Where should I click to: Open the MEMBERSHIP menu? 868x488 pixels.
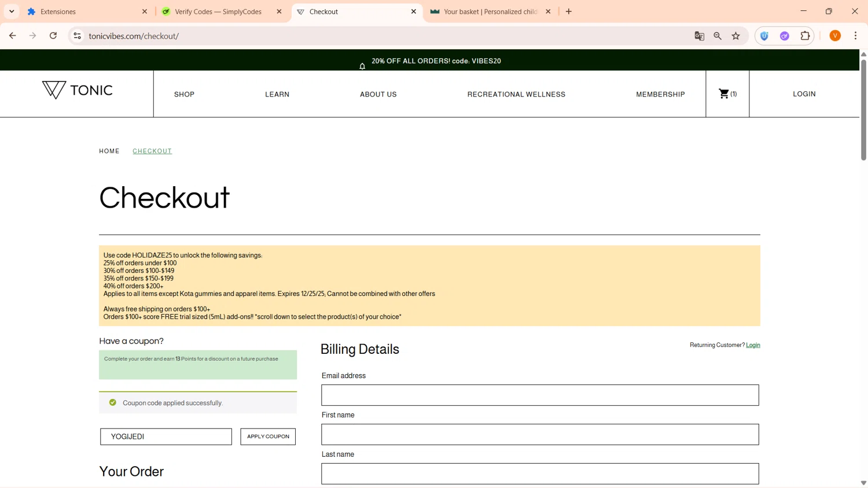(x=660, y=94)
